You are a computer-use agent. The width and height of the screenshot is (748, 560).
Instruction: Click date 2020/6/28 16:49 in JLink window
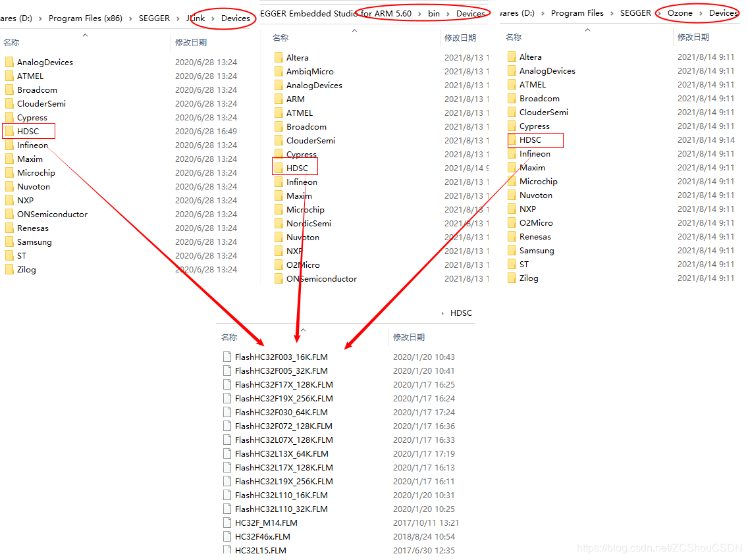tap(206, 131)
